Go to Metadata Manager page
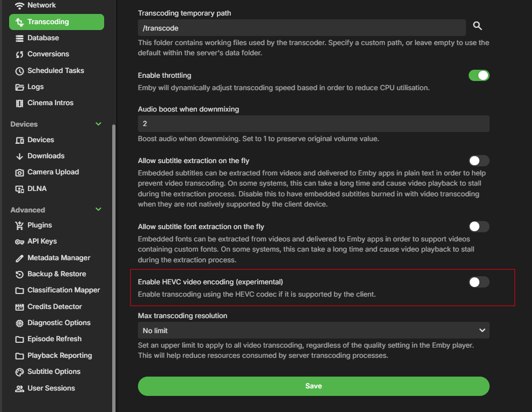Viewport: 532px width, 412px height. pyautogui.click(x=59, y=258)
